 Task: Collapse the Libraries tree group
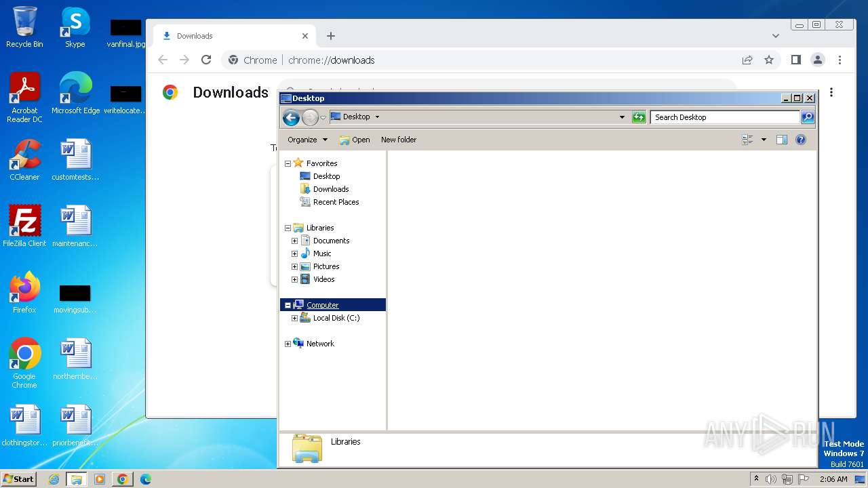[288, 228]
